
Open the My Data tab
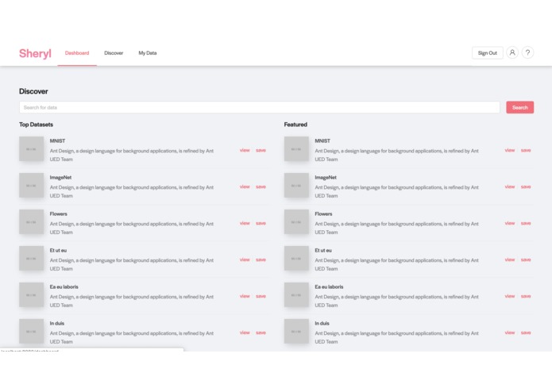pyautogui.click(x=148, y=53)
